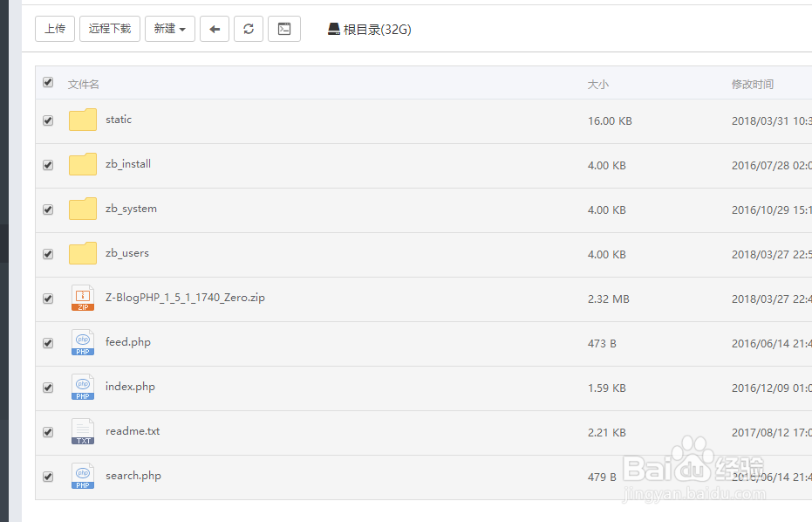
Task: Uncheck the index.php checkbox
Action: [48, 388]
